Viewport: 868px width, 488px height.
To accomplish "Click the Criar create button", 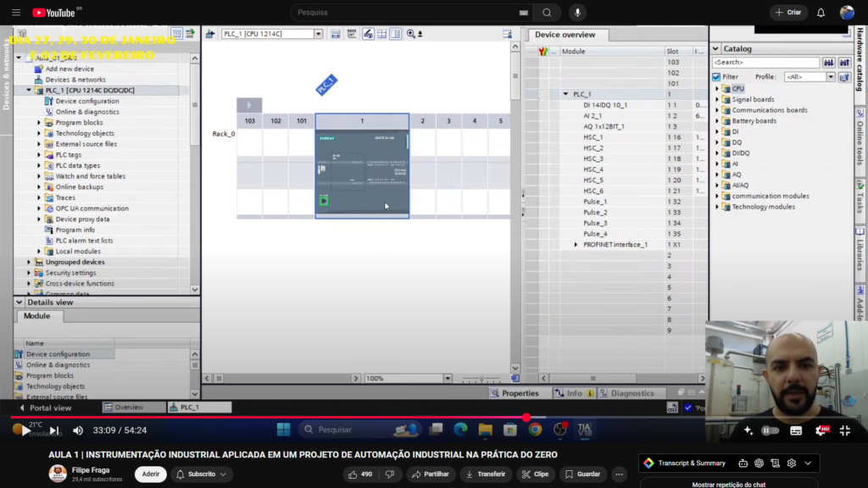I will 788,12.
